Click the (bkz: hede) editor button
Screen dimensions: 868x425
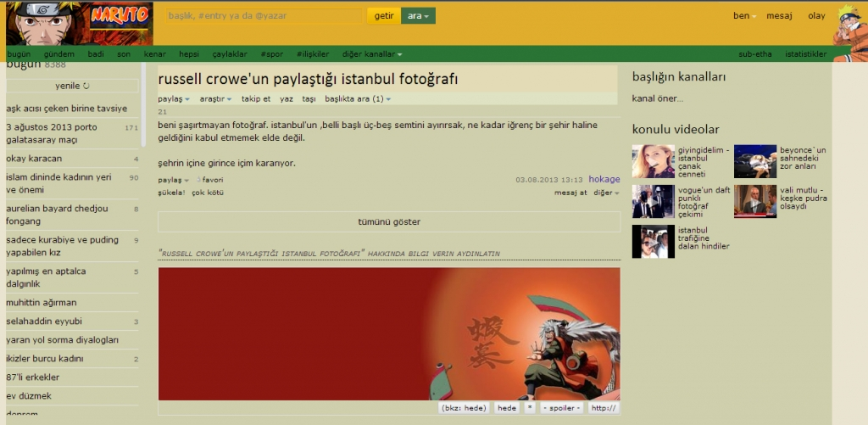pyautogui.click(x=464, y=408)
